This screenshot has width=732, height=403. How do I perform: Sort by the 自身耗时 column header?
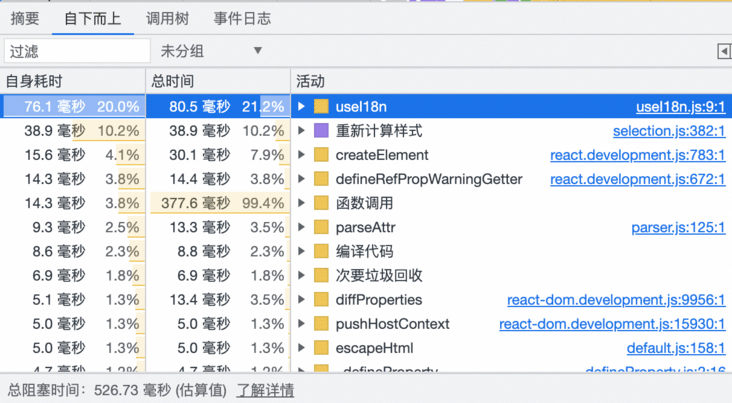pyautogui.click(x=72, y=81)
